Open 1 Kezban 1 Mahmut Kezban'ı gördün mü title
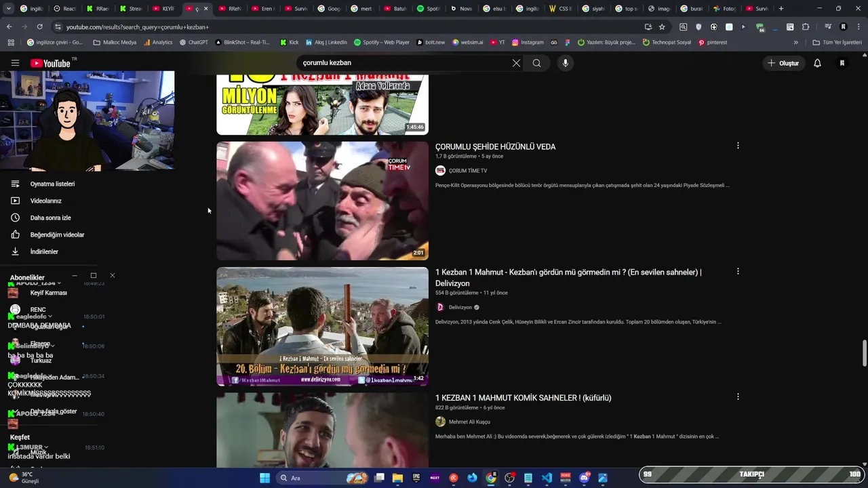 [x=568, y=277]
